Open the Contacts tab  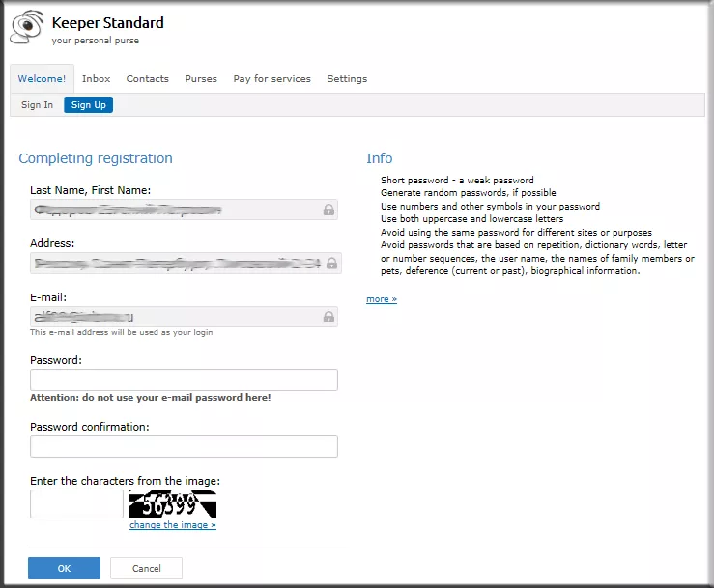coord(148,79)
